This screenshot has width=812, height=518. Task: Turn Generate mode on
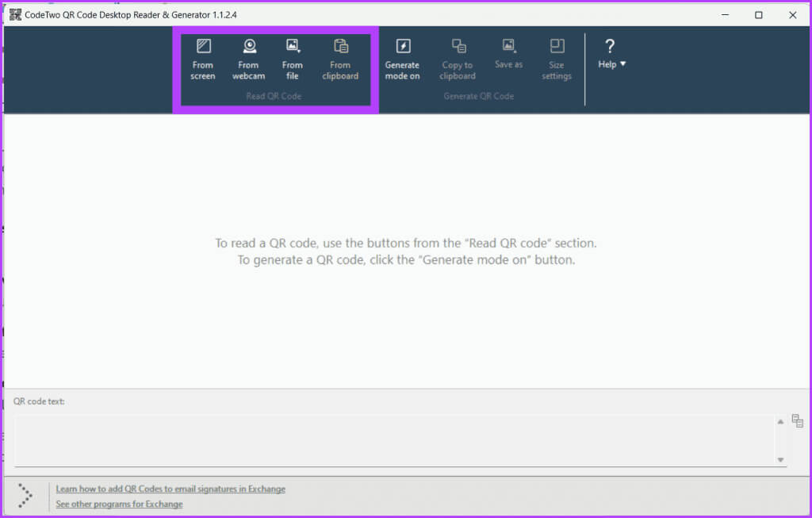coord(402,59)
